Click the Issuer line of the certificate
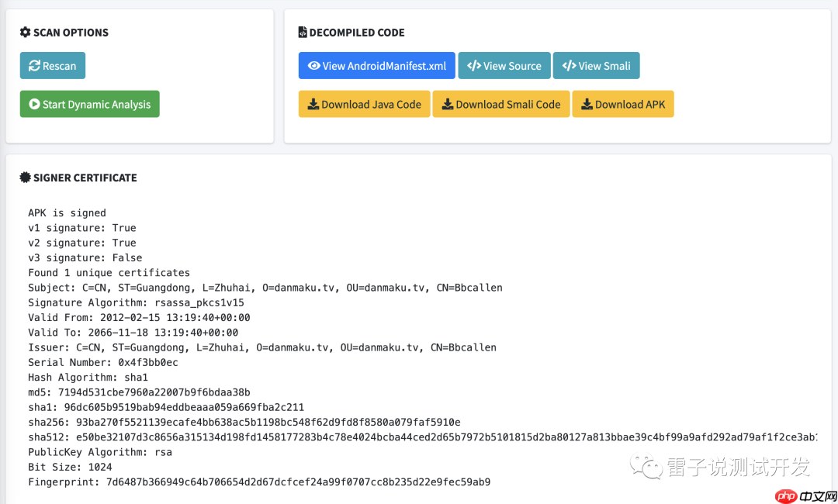 [x=262, y=347]
